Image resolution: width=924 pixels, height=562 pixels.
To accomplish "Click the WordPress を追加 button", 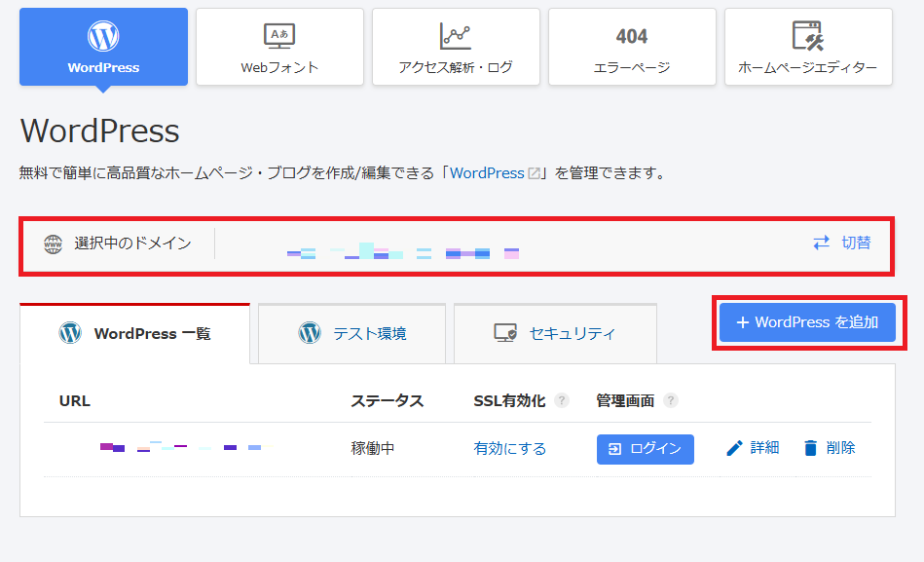I will [807, 322].
